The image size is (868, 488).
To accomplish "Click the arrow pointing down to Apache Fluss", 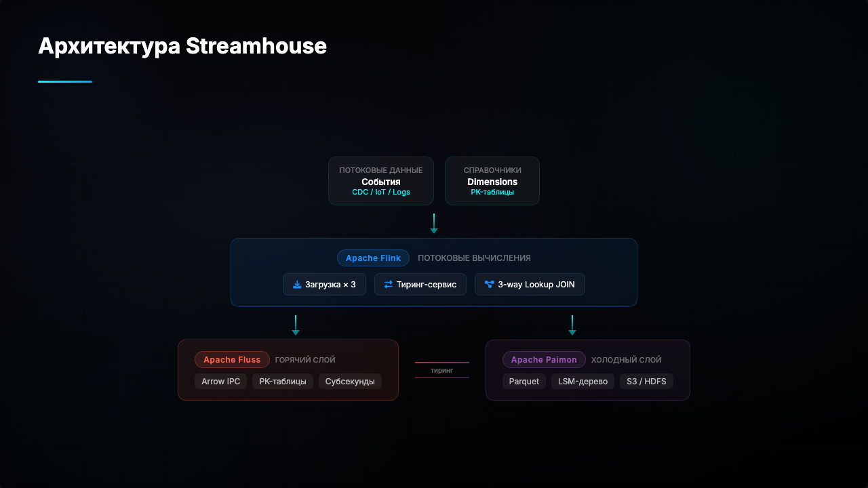I will click(296, 325).
